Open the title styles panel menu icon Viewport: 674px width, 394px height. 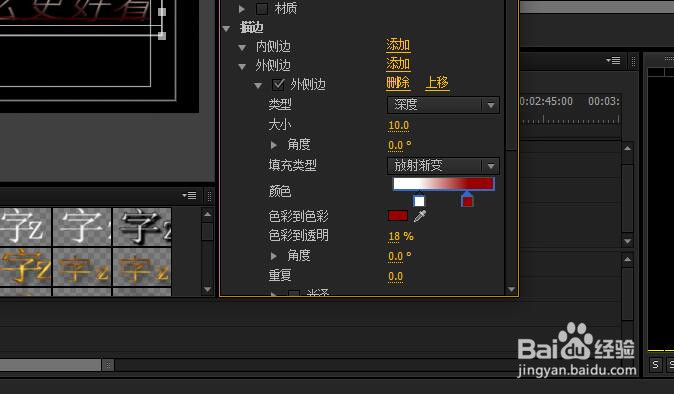pos(190,195)
